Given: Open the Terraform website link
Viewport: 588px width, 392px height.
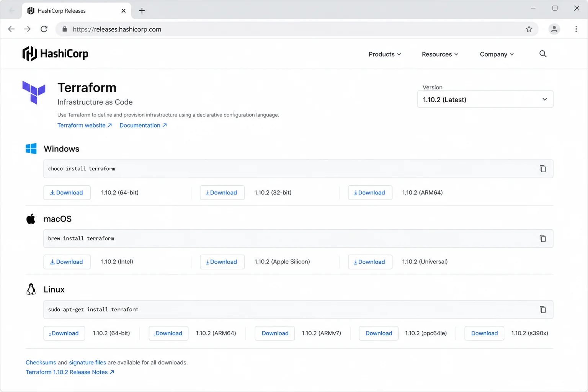Looking at the screenshot, I should click(x=85, y=125).
